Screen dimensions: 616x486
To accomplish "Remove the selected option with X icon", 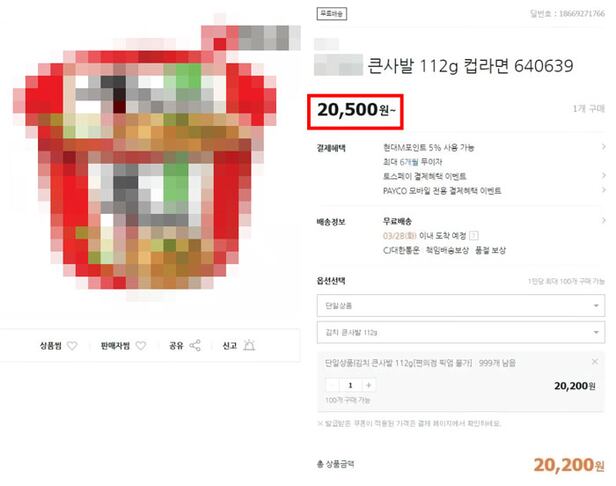I will tap(595, 361).
